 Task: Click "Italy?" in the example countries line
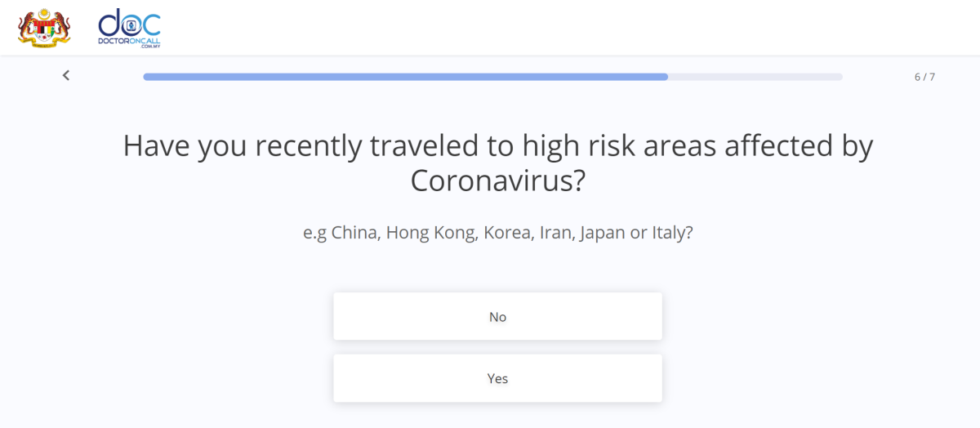[x=672, y=233]
